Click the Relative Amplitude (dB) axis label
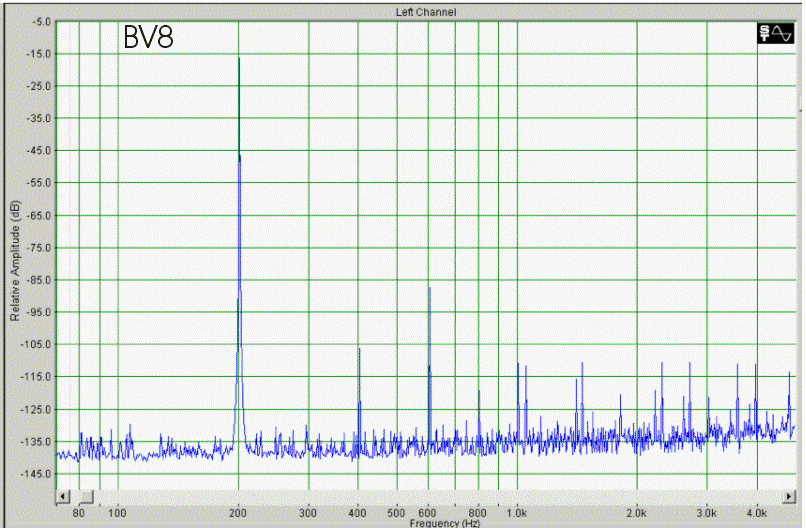 tap(15, 260)
